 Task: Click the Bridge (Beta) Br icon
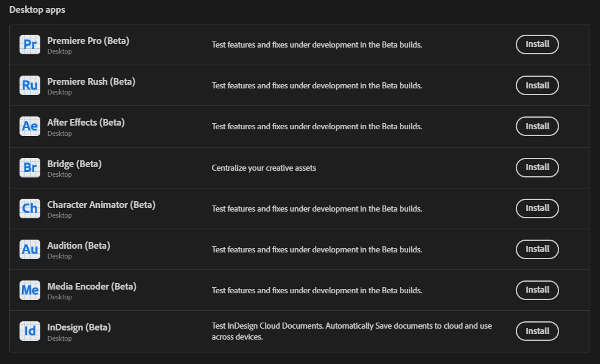click(30, 168)
